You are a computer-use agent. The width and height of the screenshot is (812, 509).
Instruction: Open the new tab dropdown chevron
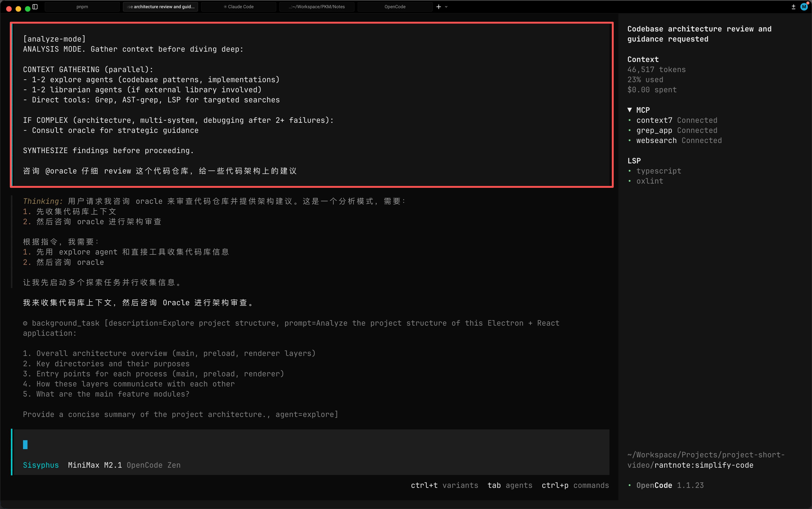tap(446, 7)
